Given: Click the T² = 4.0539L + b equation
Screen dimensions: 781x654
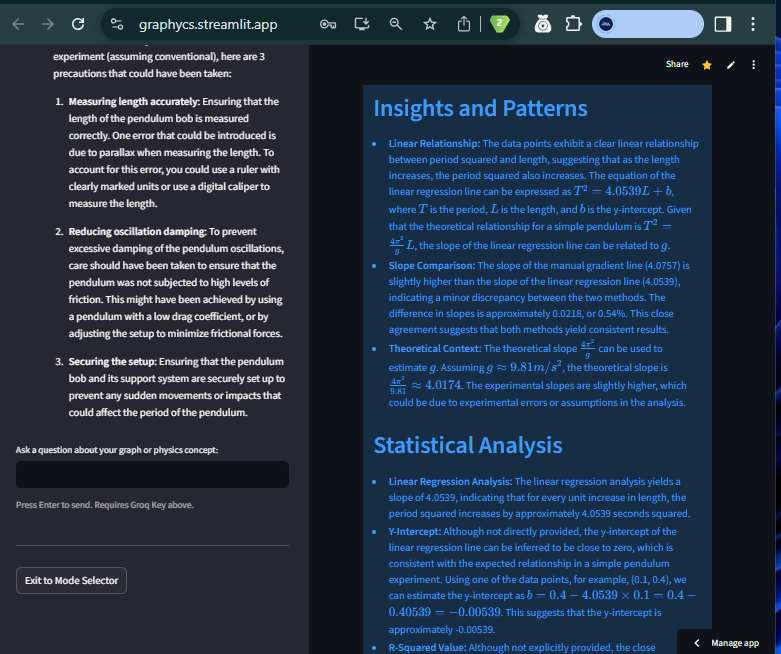Looking at the screenshot, I should click(623, 191).
